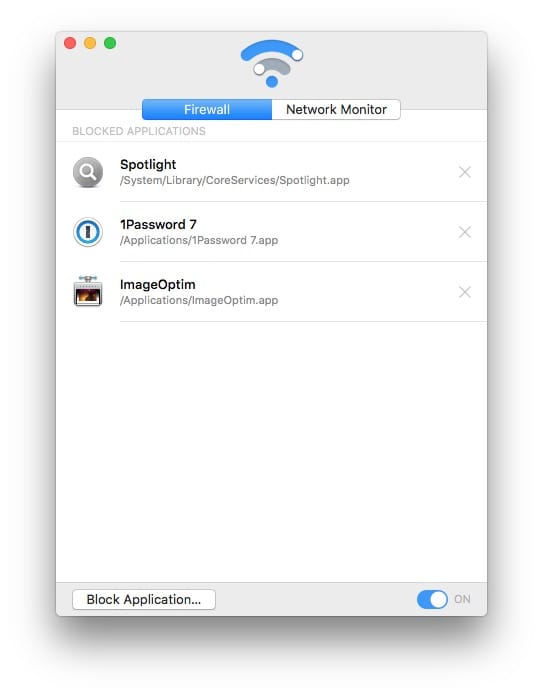Unblock 1Password 7 with X icon
543x696 pixels.
[465, 232]
